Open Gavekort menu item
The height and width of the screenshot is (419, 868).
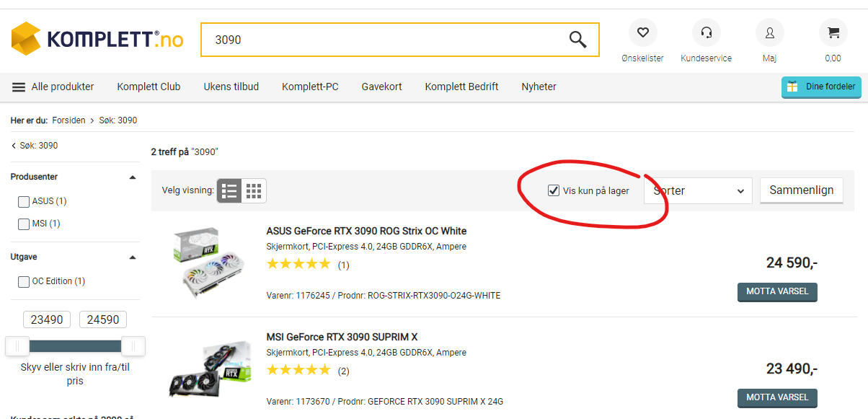click(382, 87)
